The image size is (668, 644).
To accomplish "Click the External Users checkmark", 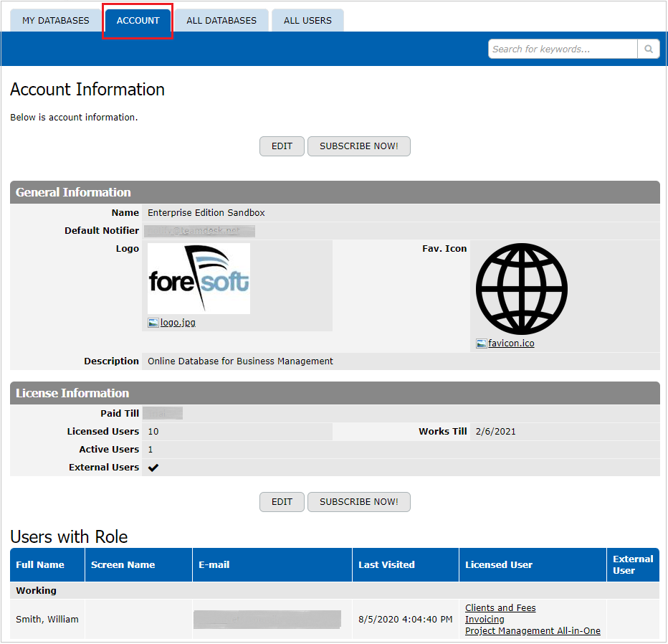I will (153, 468).
